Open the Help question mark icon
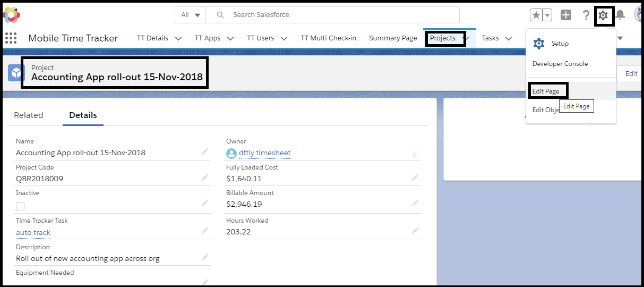Image resolution: width=644 pixels, height=287 pixels. [x=586, y=15]
